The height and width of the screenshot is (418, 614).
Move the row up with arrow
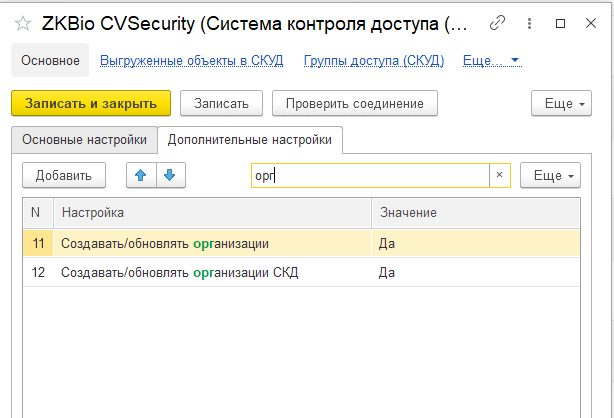point(142,175)
